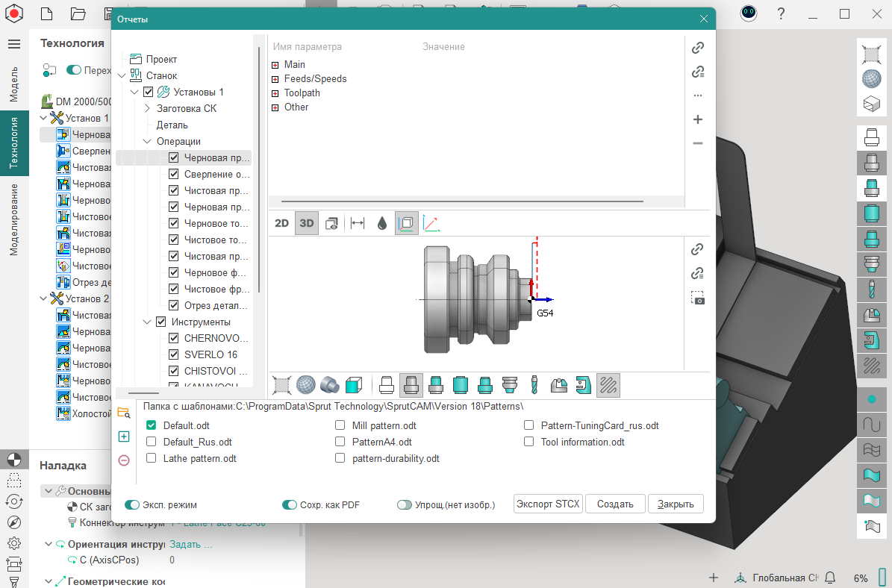Image resolution: width=892 pixels, height=588 pixels.
Task: Check the Tool information.odt template
Action: coord(529,442)
